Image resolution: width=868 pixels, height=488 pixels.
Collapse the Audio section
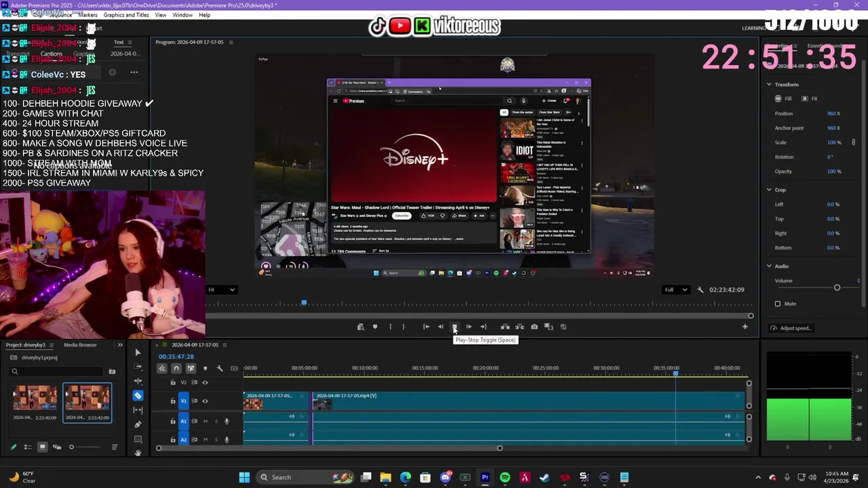pyautogui.click(x=769, y=266)
